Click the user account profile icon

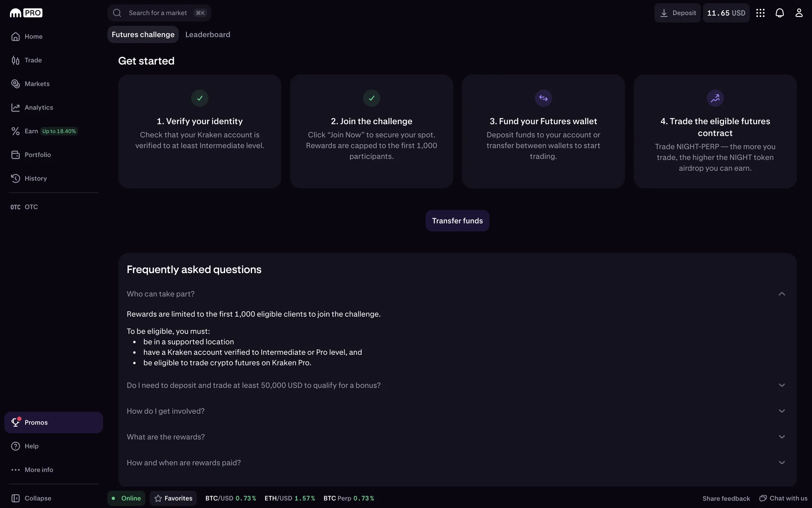click(798, 13)
